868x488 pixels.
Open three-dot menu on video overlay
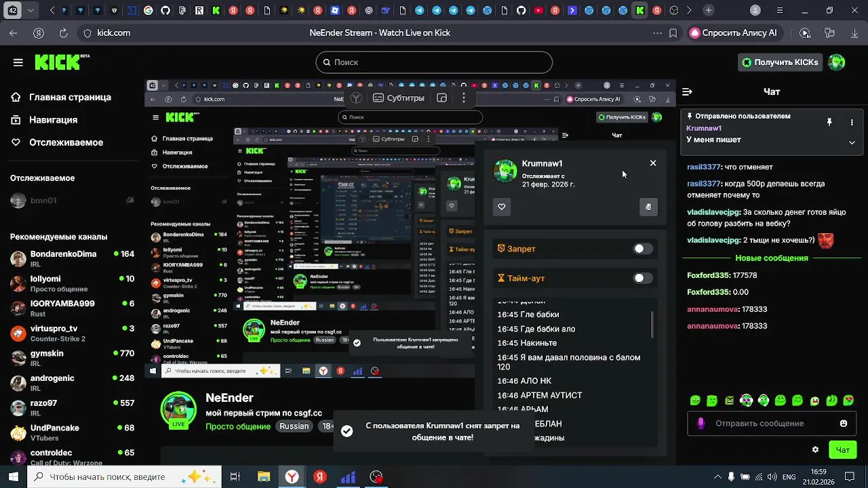[x=464, y=98]
